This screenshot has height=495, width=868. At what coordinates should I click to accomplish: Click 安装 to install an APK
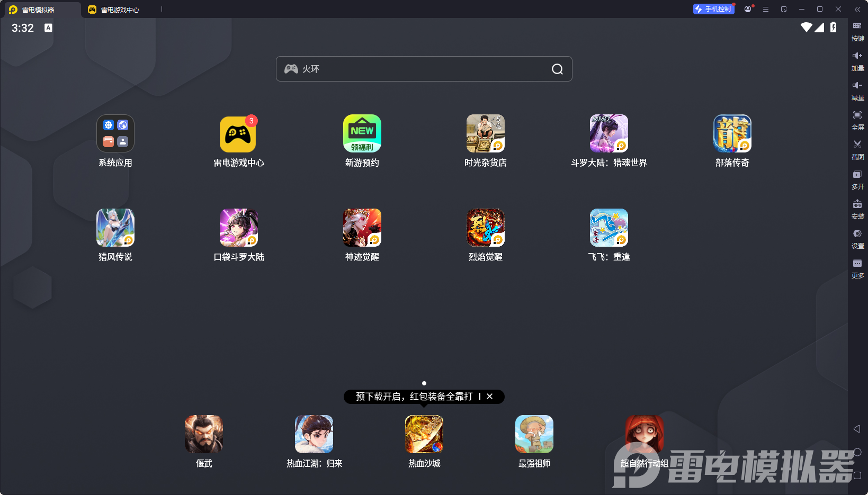[x=857, y=209]
